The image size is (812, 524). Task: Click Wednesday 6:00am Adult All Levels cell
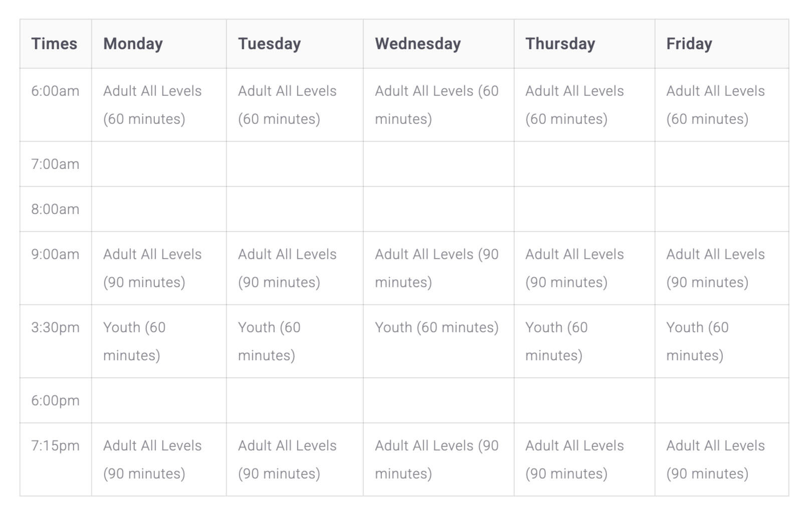(x=437, y=105)
